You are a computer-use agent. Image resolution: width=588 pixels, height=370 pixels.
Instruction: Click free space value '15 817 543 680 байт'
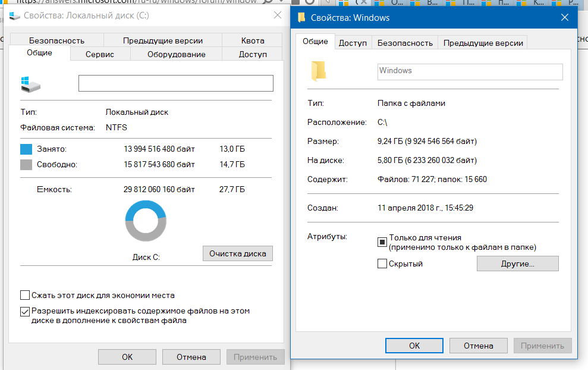(159, 164)
